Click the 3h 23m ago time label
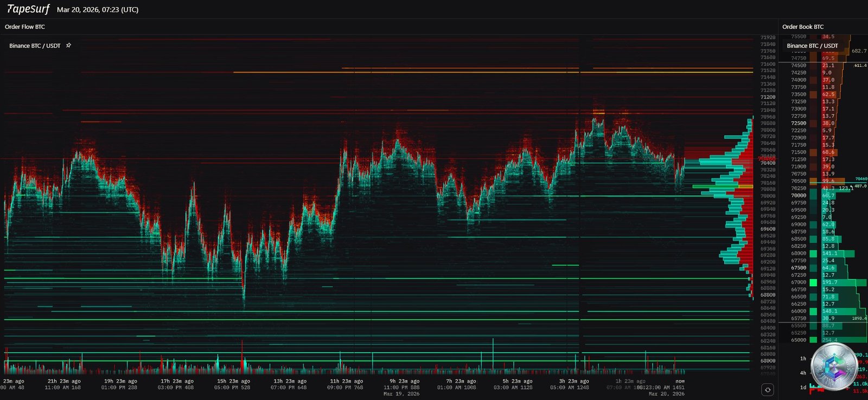 [574, 381]
